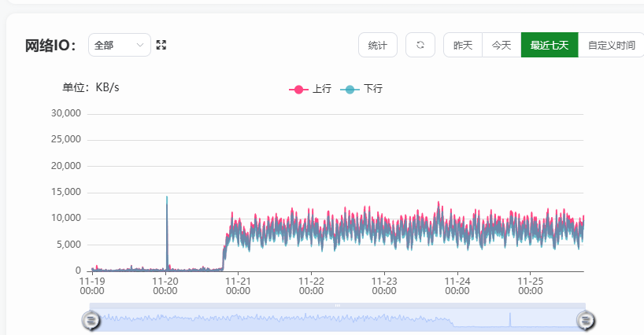Expand the network IO chart to fullscreen
The height and width of the screenshot is (335, 644).
click(161, 46)
